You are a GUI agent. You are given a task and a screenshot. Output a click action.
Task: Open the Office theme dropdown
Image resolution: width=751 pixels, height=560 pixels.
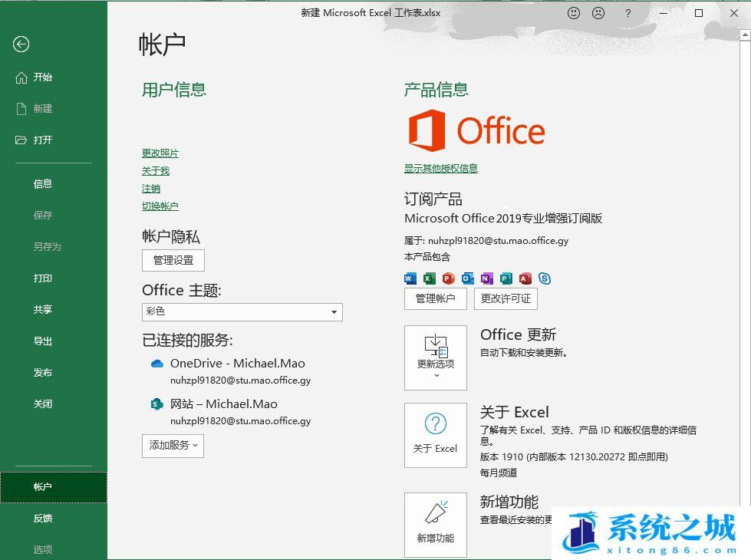click(242, 312)
